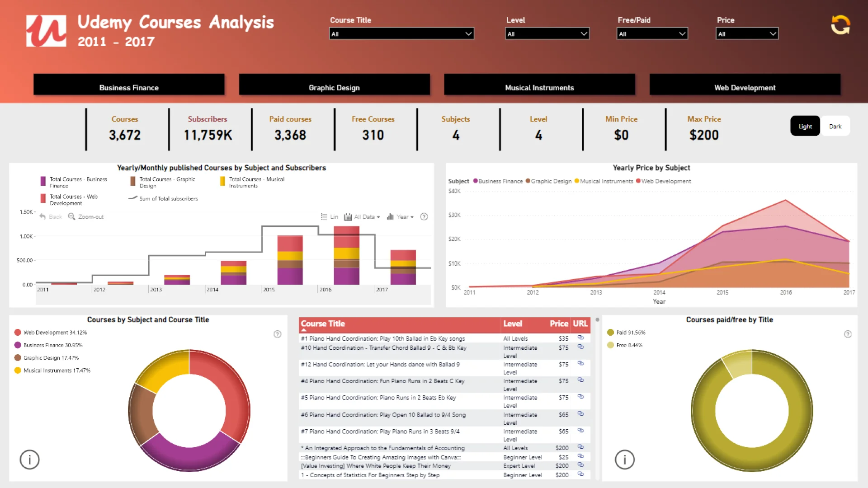Sort table by Level column header
This screenshot has width=868, height=488.
(513, 324)
